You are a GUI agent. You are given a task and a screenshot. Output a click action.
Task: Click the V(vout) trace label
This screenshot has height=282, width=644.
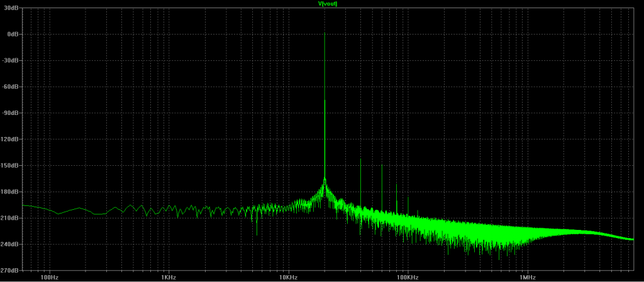pos(328,4)
